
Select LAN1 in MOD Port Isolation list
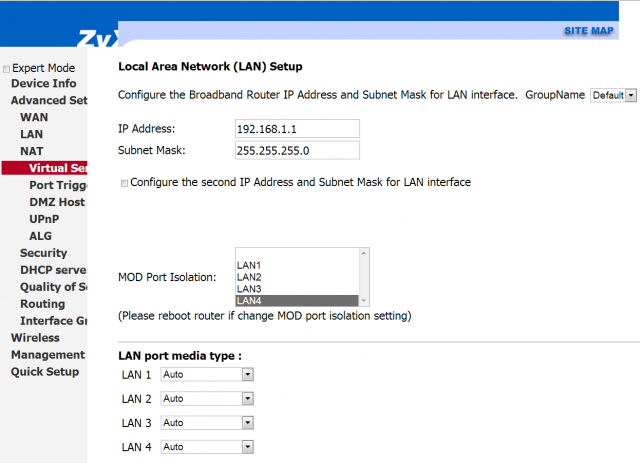tap(297, 265)
